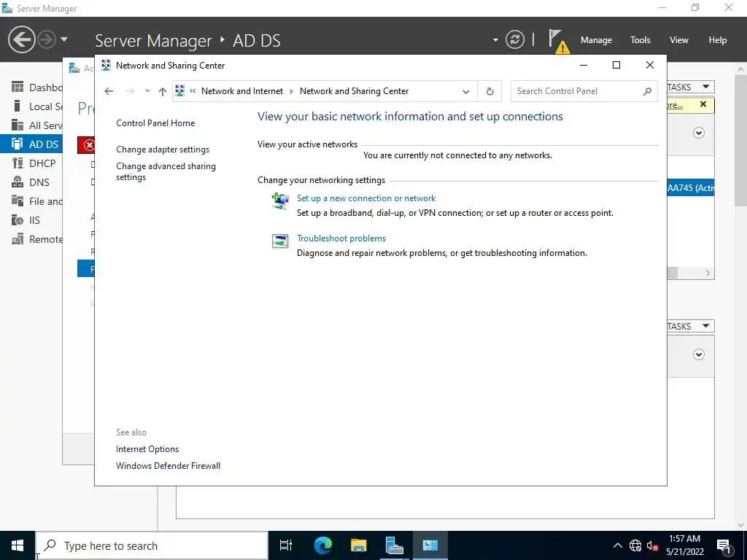Collapse the upper section with chevron circle
The width and height of the screenshot is (747, 560).
[x=698, y=133]
